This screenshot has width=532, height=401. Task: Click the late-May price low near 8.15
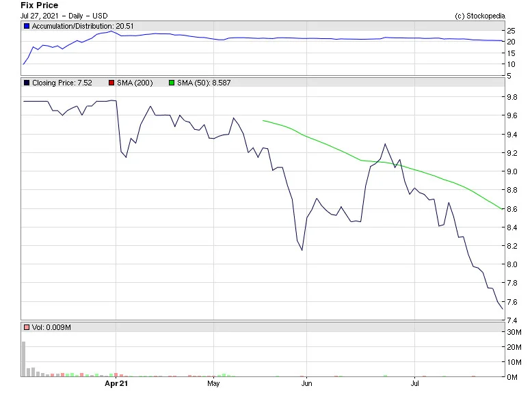pyautogui.click(x=302, y=250)
